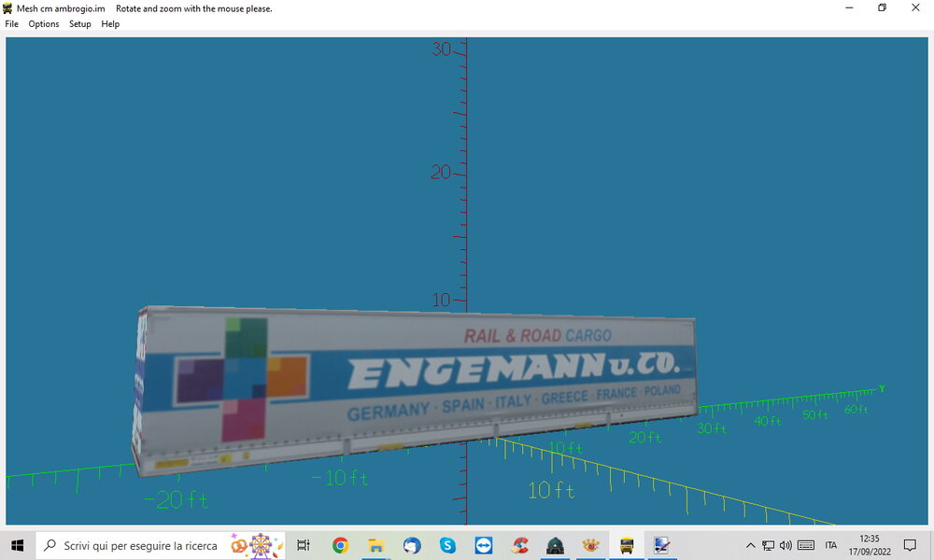The height and width of the screenshot is (560, 934).
Task: Open the monitor-with-pen app on the taskbar
Action: point(662,545)
